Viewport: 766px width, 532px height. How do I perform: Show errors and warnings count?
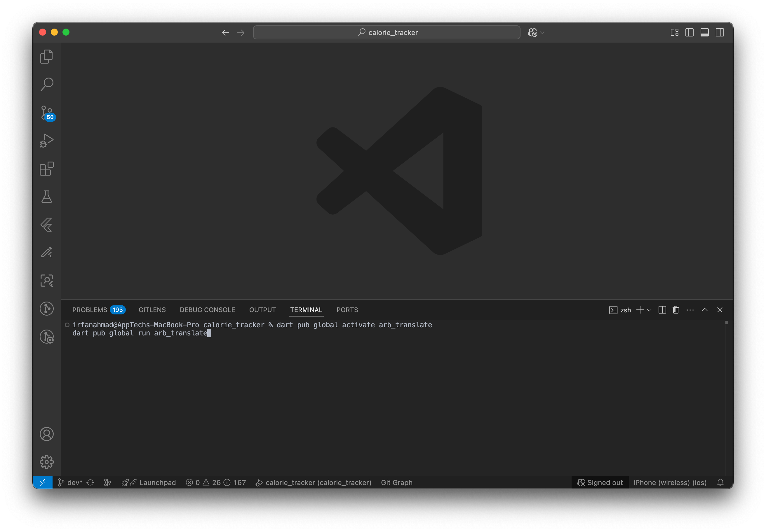click(x=216, y=482)
